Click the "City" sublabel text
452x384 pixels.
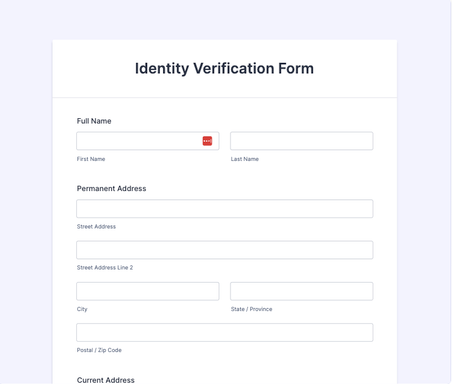coord(82,309)
